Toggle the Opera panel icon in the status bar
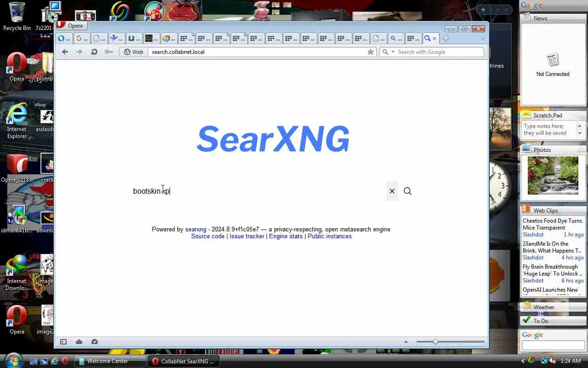This screenshot has width=588, height=368. (63, 342)
